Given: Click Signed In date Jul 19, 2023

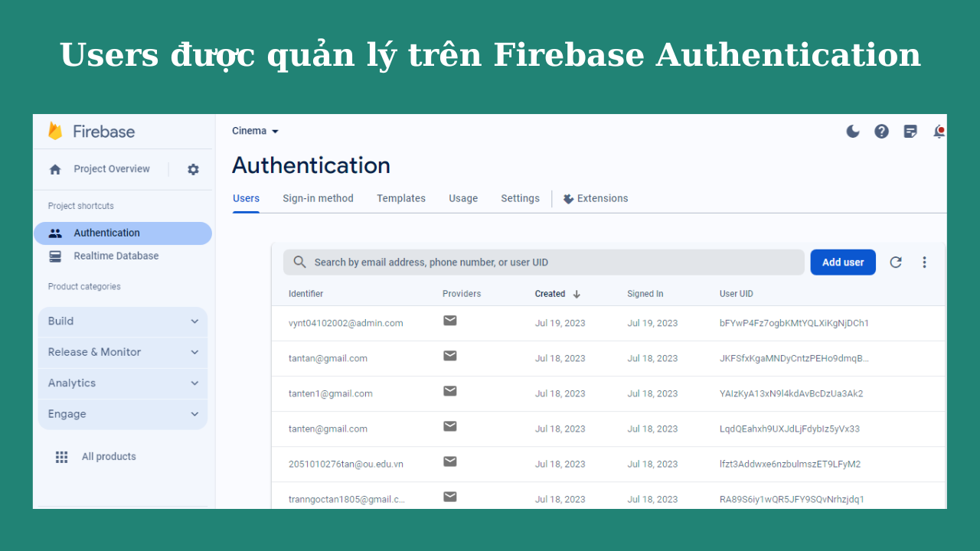Looking at the screenshot, I should 652,324.
